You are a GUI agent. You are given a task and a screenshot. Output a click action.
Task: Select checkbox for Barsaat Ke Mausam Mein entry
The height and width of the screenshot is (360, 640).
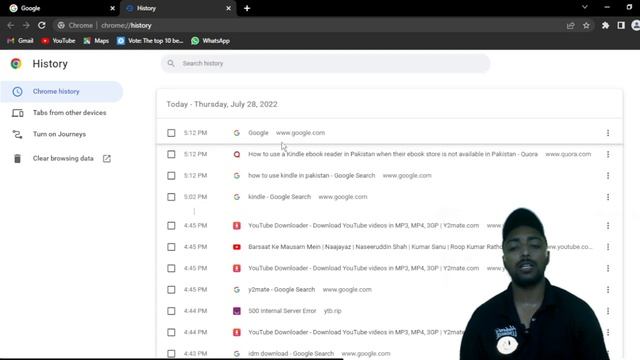pyautogui.click(x=171, y=247)
